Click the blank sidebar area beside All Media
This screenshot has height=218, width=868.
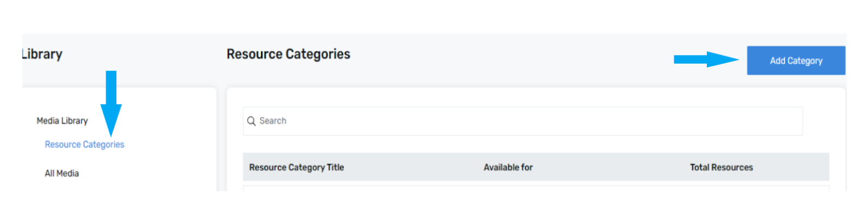[x=146, y=173]
